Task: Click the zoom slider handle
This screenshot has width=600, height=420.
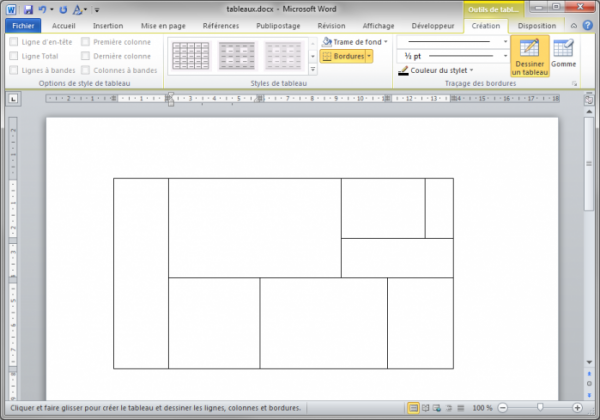Action: (541, 408)
